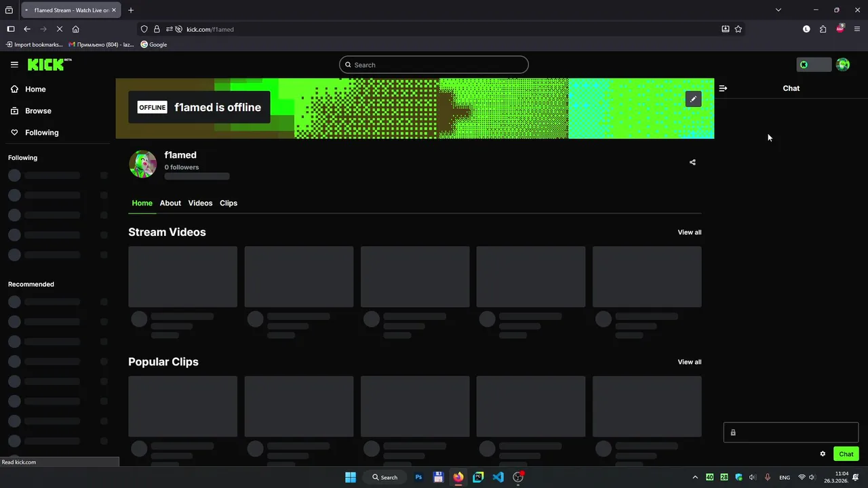Screen dimensions: 868x488
Task: Open the browser home page
Action: point(75,29)
